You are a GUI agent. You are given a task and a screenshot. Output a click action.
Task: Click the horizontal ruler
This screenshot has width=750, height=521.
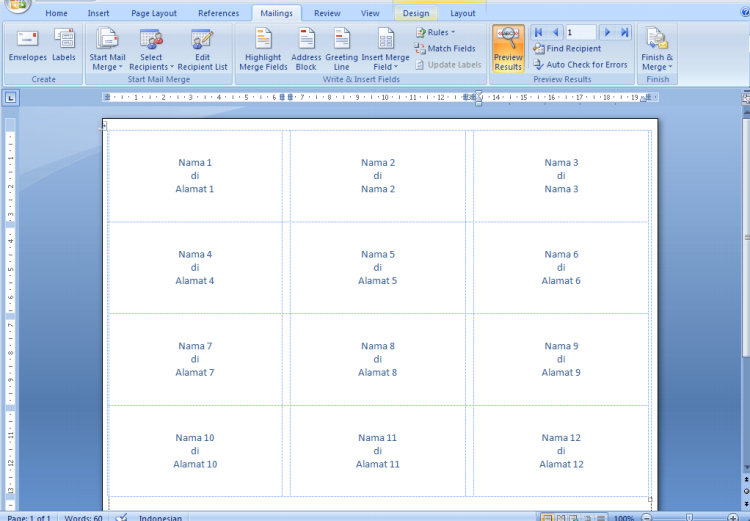click(380, 98)
